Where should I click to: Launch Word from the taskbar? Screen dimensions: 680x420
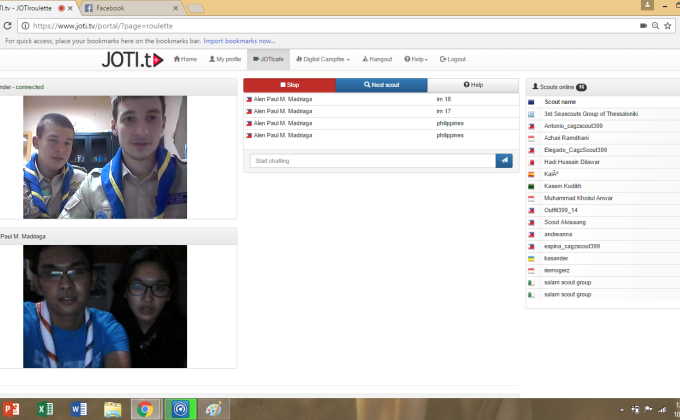79,408
